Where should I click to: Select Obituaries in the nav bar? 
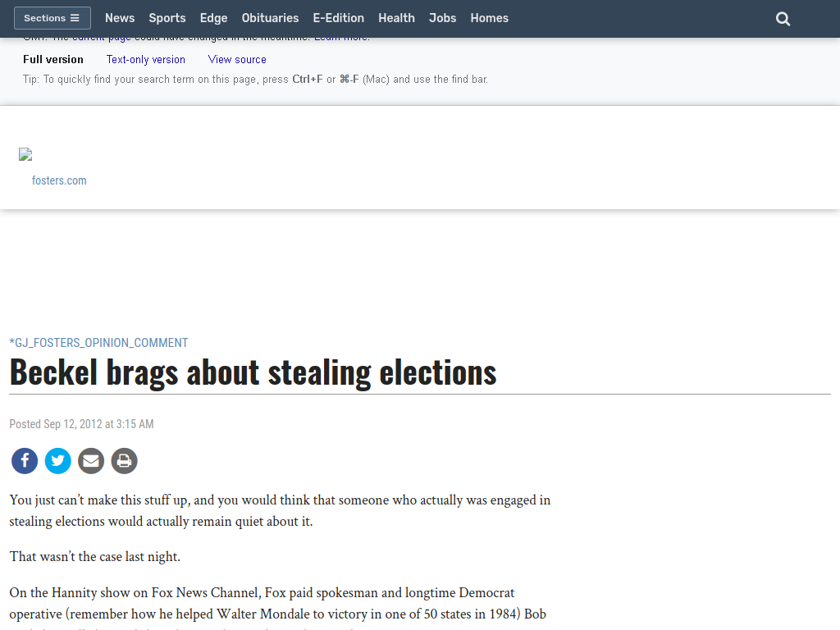(x=270, y=18)
